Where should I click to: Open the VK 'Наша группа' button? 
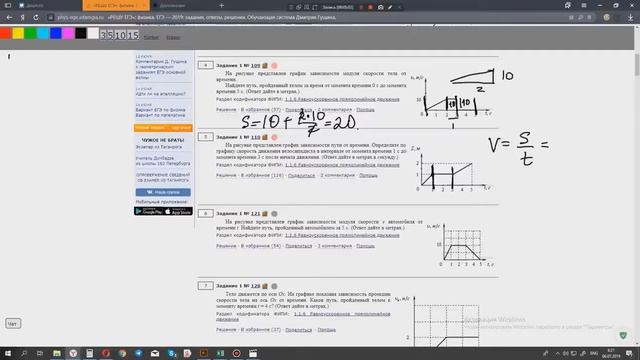point(163,192)
